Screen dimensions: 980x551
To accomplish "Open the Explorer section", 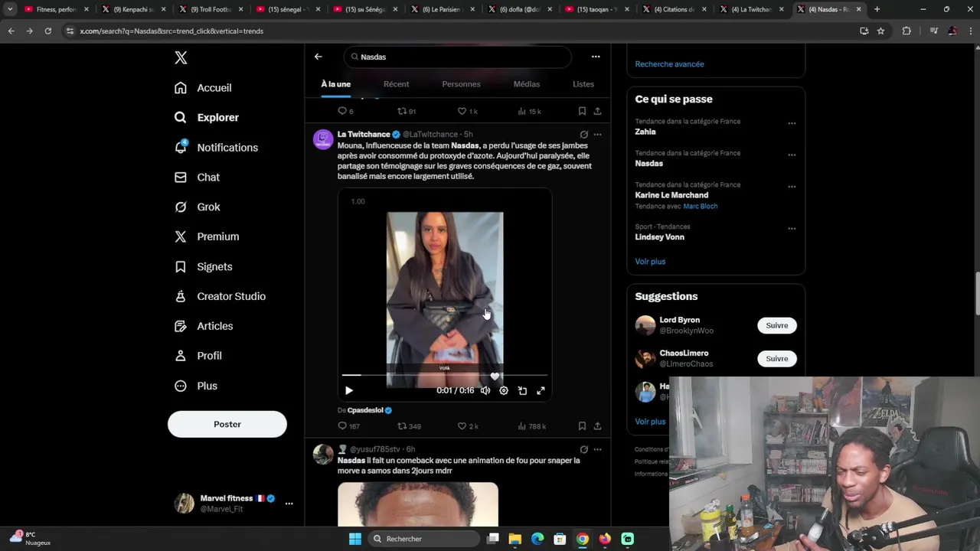I will 207,118.
